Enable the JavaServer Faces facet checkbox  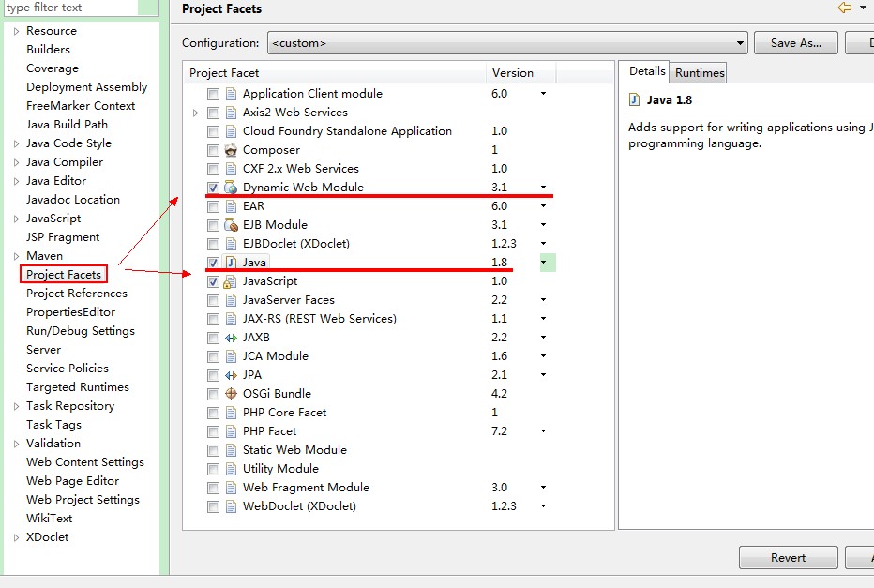tap(213, 300)
